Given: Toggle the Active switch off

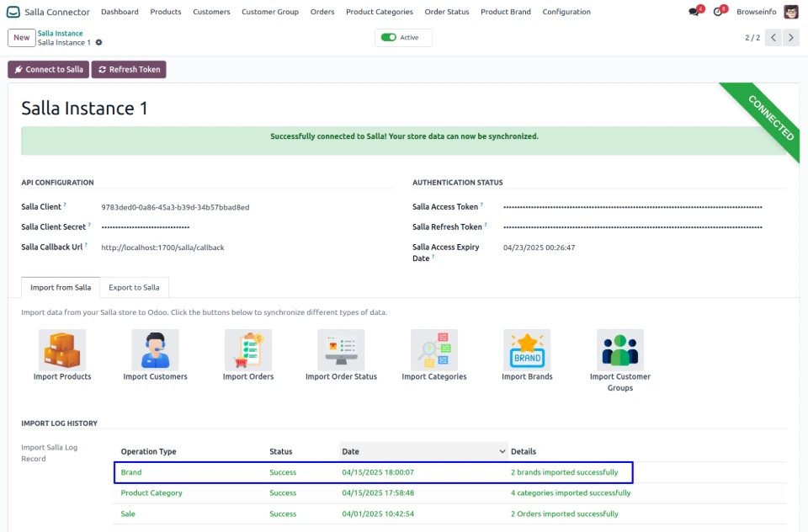Looking at the screenshot, I should coord(388,38).
